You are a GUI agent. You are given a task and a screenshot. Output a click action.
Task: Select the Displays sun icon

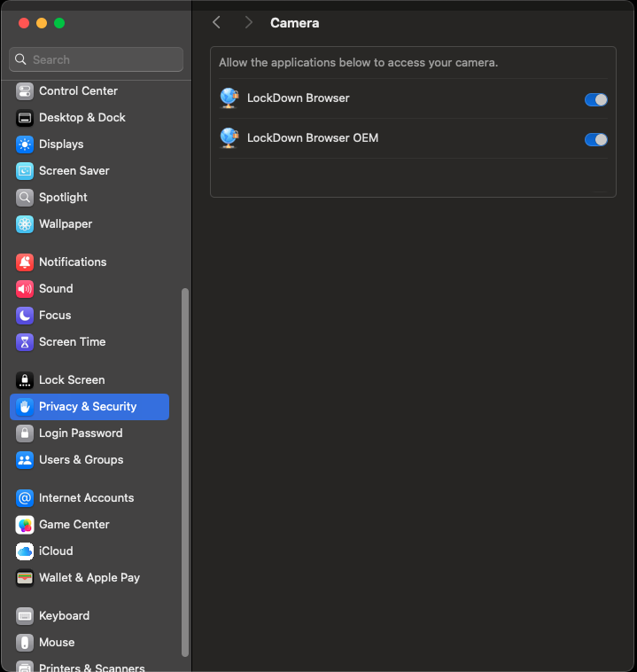tap(25, 144)
